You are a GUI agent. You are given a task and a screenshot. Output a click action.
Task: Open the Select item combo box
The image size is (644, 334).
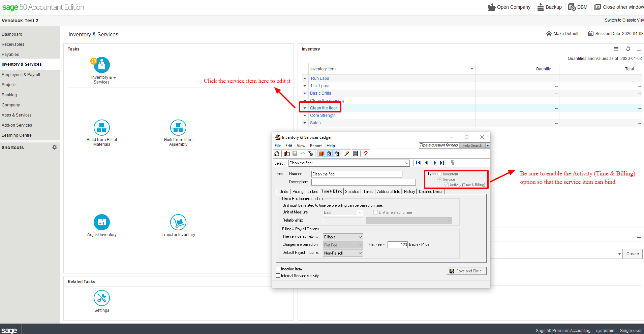click(x=349, y=163)
